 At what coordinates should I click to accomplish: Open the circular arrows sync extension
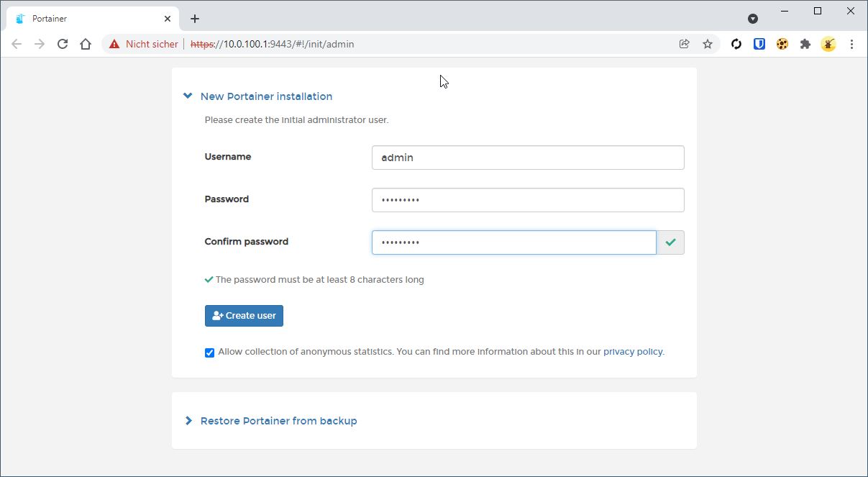[736, 44]
